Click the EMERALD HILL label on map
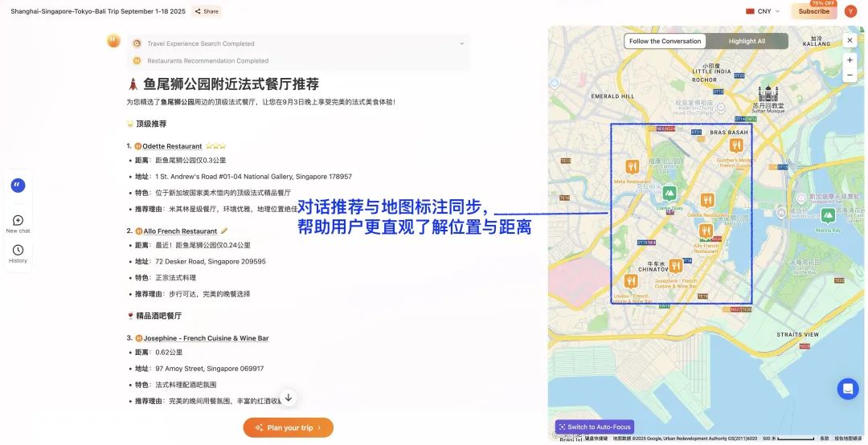The height and width of the screenshot is (445, 868). point(612,96)
